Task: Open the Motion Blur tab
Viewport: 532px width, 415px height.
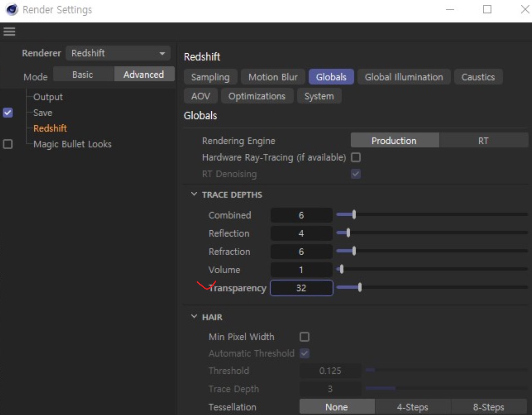Action: [273, 77]
